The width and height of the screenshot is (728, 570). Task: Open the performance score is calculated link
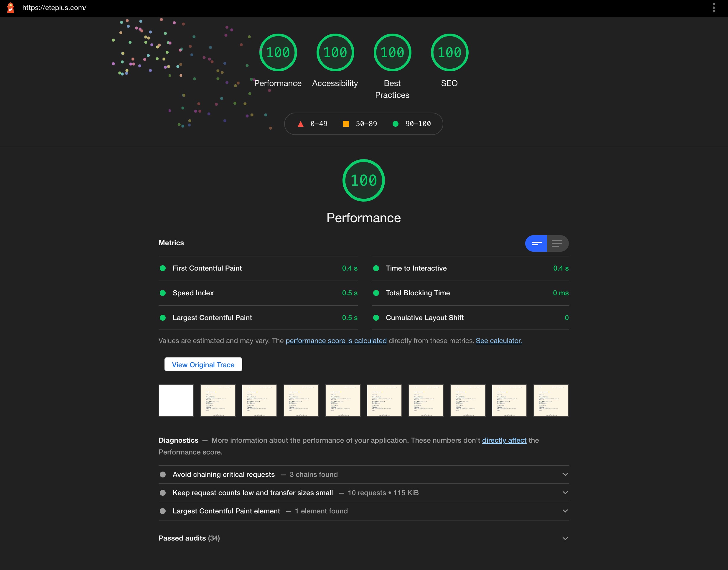[x=336, y=341]
